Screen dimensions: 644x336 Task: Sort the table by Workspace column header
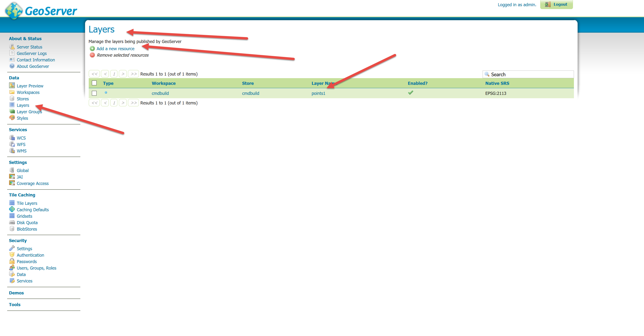click(164, 83)
